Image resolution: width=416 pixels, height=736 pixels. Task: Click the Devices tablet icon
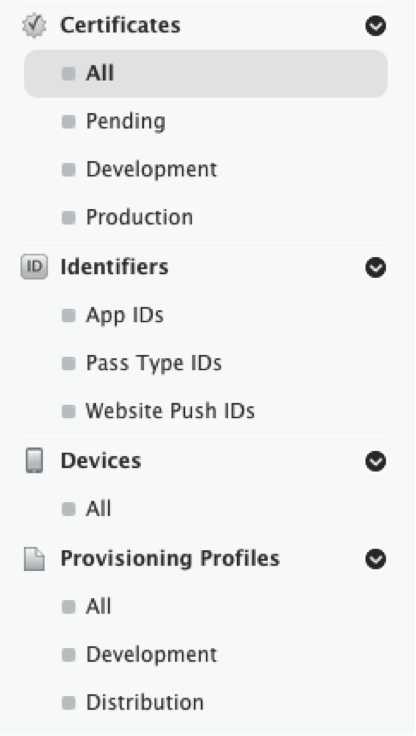click(34, 460)
